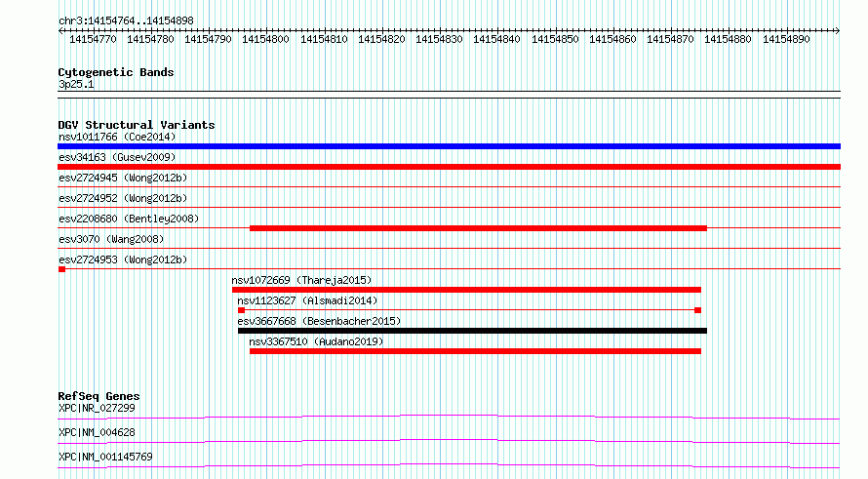
Task: Open esv34163 (Gusev2009) variant label
Action: tap(117, 157)
